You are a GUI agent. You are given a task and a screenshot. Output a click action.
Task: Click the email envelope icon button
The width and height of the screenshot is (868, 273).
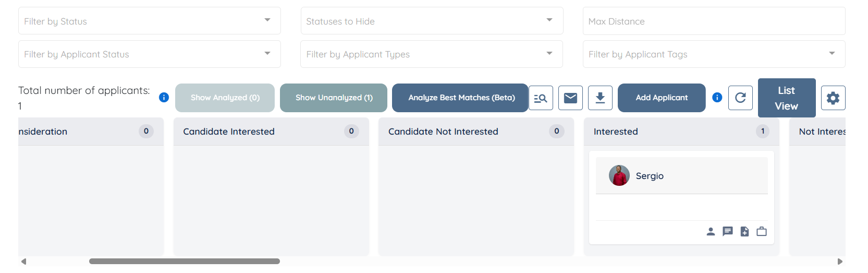(570, 98)
